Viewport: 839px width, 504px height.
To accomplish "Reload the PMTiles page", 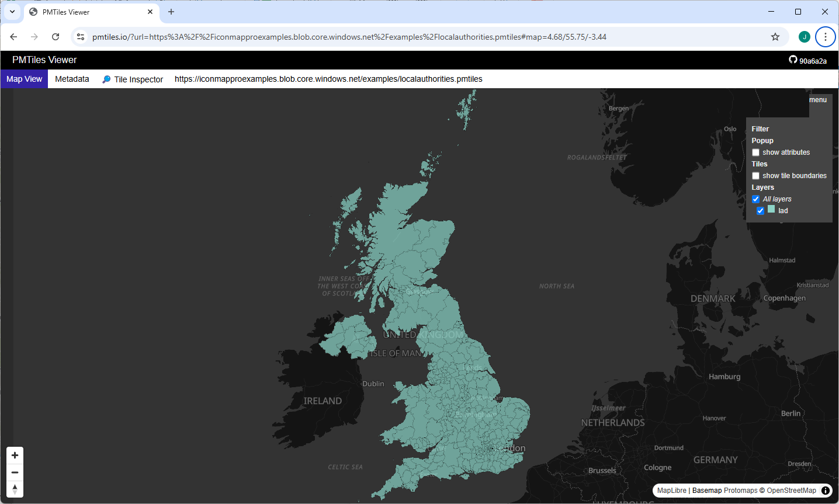I will tap(56, 37).
